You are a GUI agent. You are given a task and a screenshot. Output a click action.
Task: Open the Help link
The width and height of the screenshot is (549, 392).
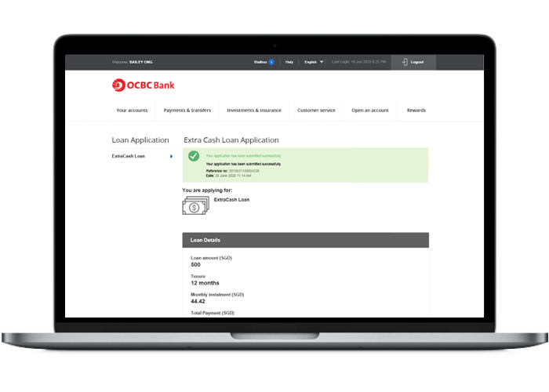click(289, 62)
